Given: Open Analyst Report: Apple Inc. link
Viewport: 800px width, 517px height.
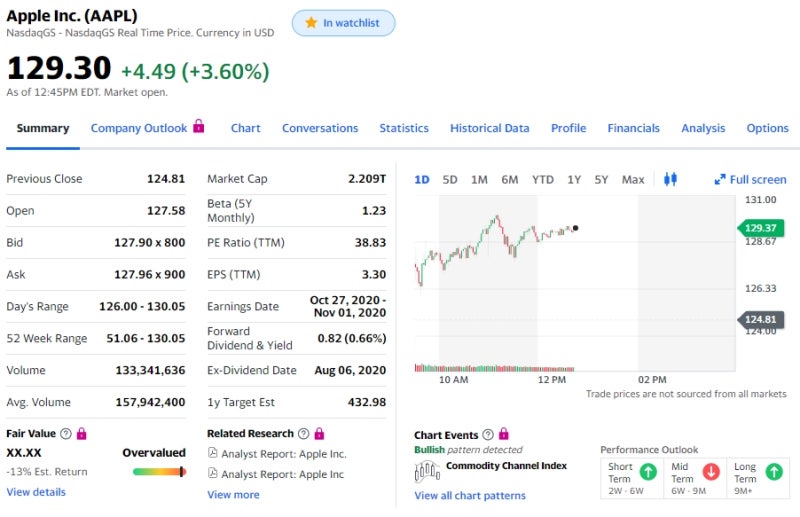Looking at the screenshot, I should pos(284,454).
